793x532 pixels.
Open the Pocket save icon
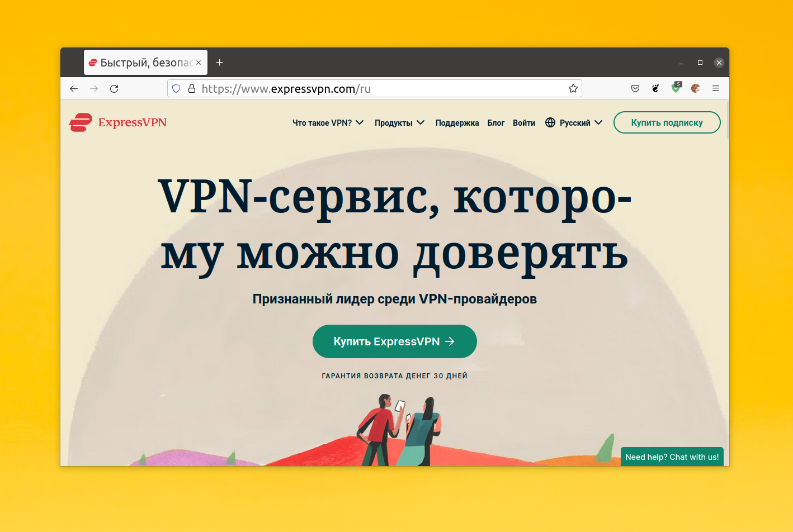pos(635,88)
